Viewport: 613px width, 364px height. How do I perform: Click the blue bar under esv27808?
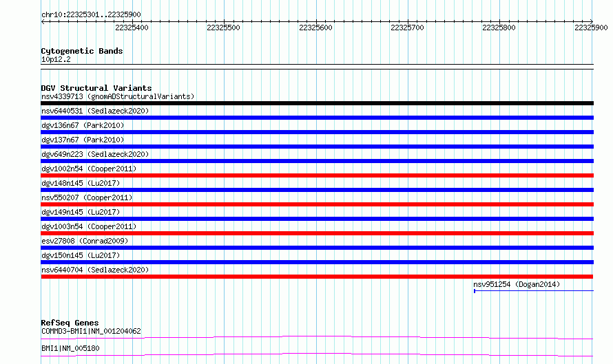click(x=317, y=248)
